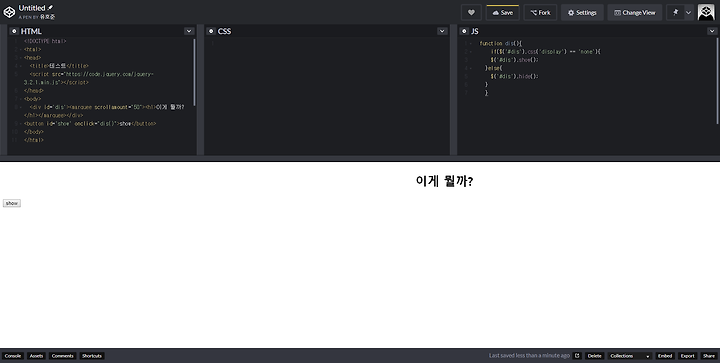The height and width of the screenshot is (363, 720).
Task: Click the HTML editor scrollbar
Action: click(194, 72)
